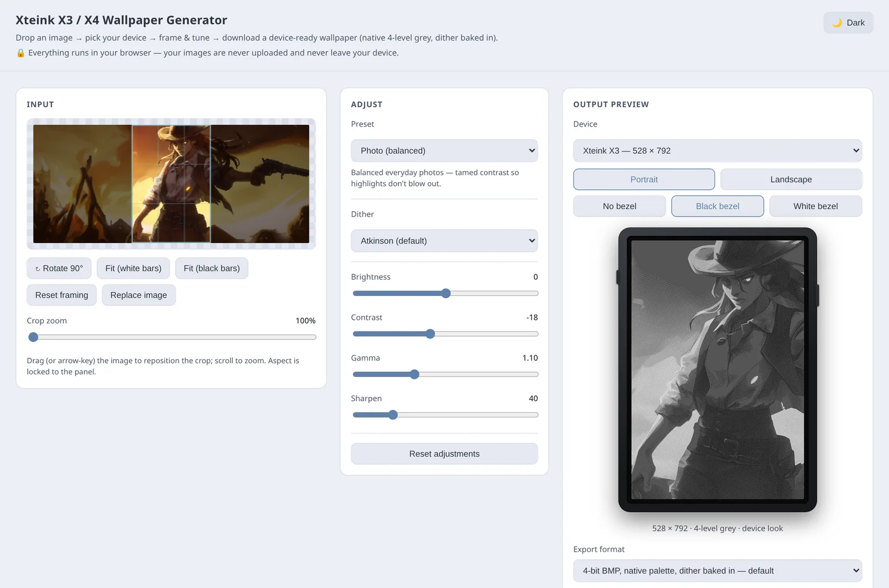Click the lock icon in the header
889x588 pixels.
(21, 53)
